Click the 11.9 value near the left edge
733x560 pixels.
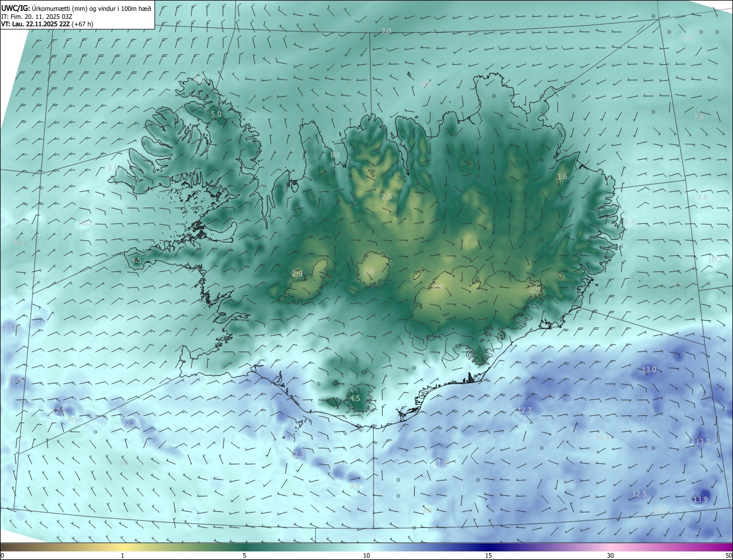16,380
